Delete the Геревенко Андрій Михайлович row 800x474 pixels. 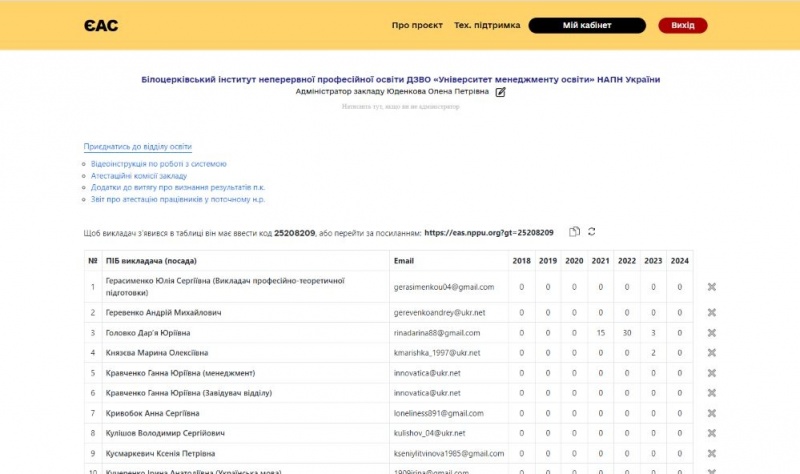(x=712, y=313)
